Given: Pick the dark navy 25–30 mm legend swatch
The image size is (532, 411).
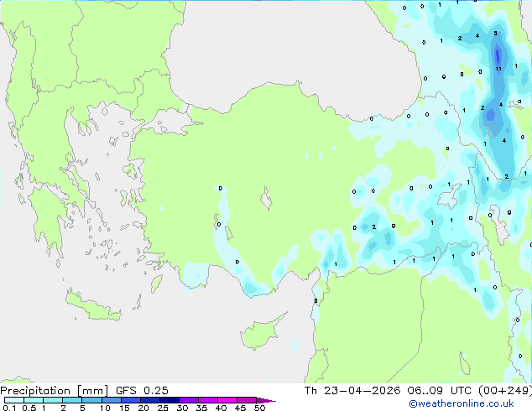Looking at the screenshot, I should coord(170,400).
